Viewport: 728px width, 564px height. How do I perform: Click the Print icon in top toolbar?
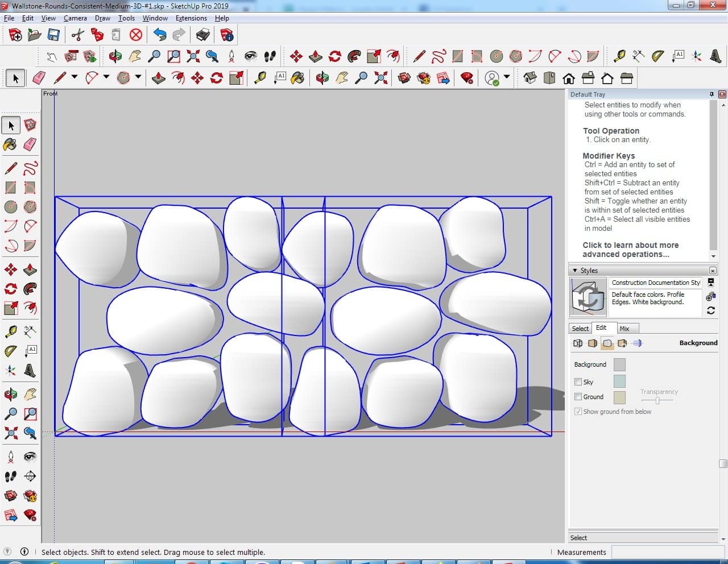click(203, 35)
